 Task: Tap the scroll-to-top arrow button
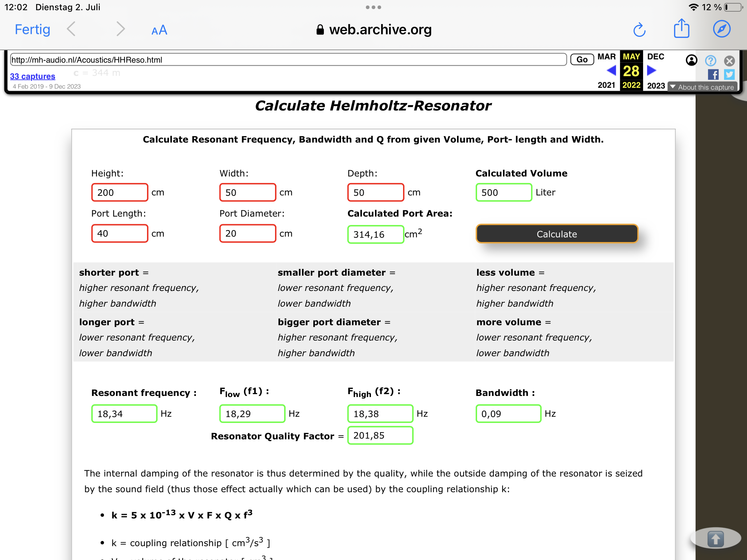coord(716,538)
